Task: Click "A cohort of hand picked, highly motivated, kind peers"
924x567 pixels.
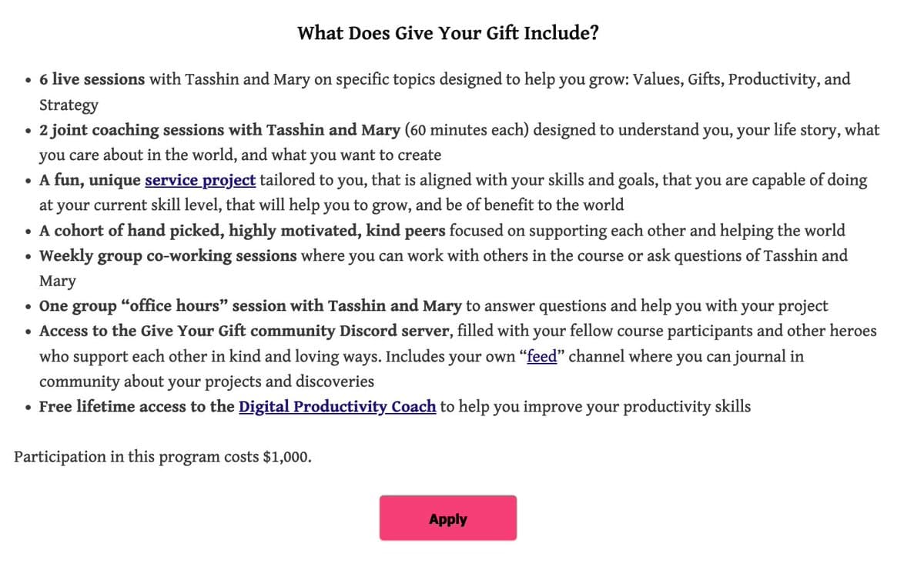Action: 242,231
